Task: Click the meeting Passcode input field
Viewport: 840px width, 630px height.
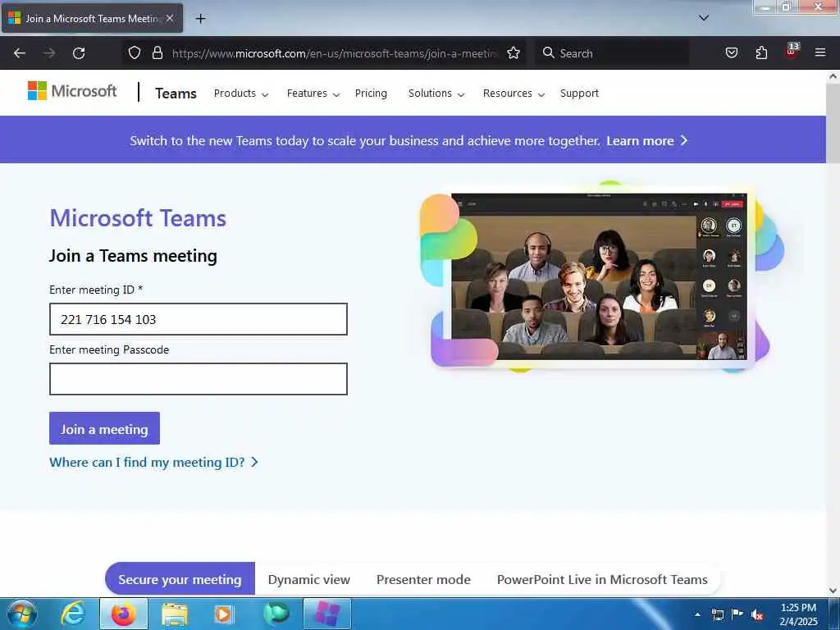Action: tap(199, 379)
